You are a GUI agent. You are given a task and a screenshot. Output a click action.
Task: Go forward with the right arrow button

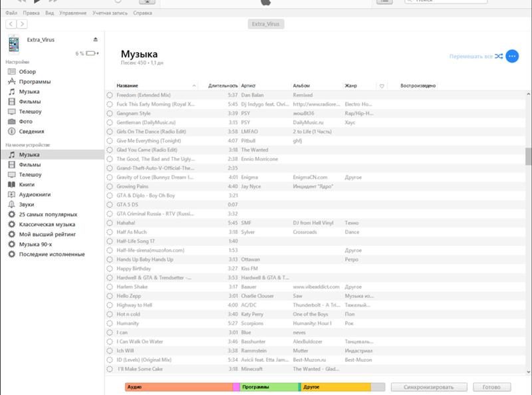point(22,24)
